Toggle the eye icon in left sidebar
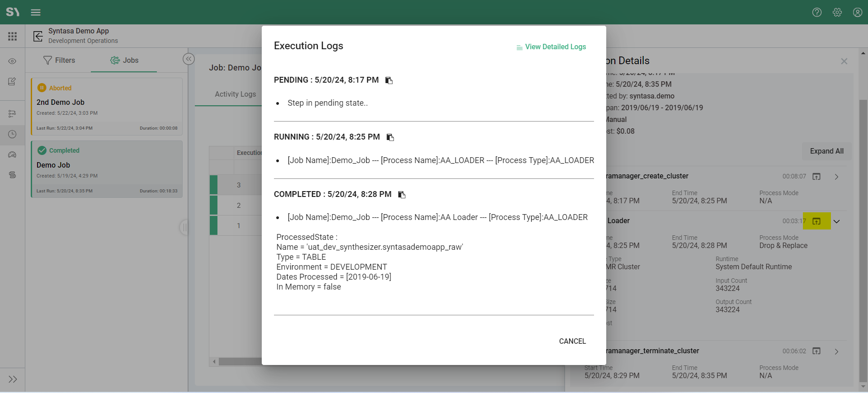 12,61
